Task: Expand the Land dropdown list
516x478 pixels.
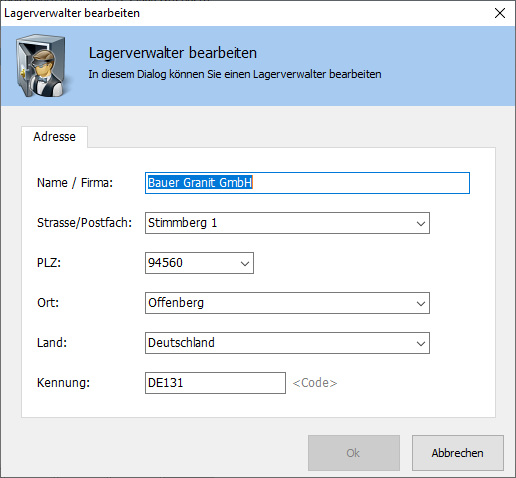Action: [x=421, y=343]
